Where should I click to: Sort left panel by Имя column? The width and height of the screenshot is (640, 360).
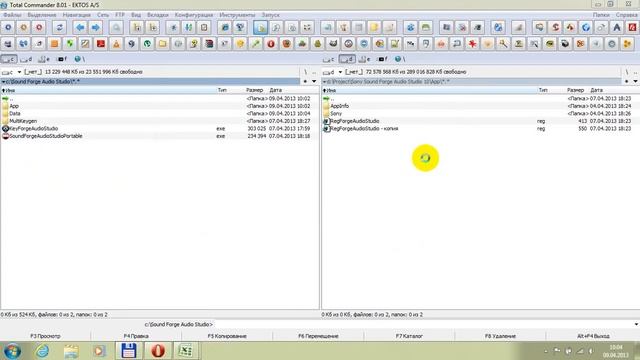click(x=109, y=90)
